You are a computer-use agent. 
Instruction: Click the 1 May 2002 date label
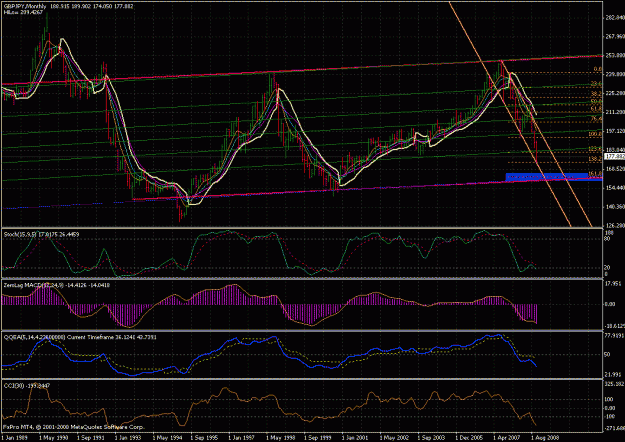pos(394,437)
